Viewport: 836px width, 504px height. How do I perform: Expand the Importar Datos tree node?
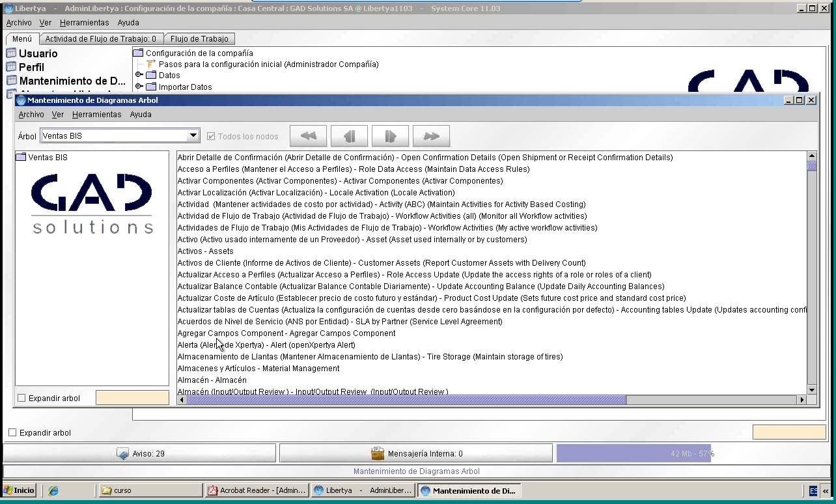pos(139,87)
